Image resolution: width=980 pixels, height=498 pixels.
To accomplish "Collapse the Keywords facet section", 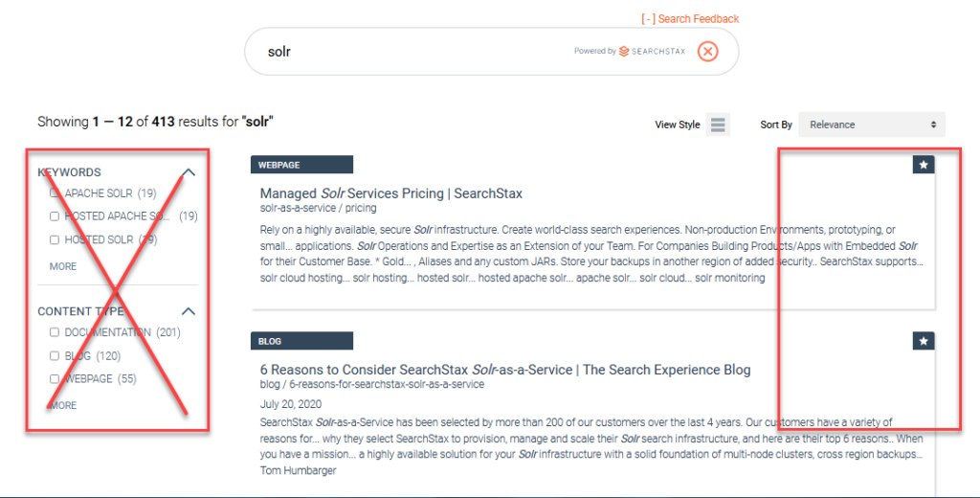I will tap(189, 172).
